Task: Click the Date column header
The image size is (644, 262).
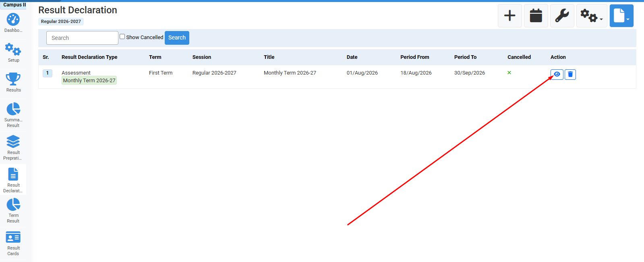Action: (x=352, y=57)
